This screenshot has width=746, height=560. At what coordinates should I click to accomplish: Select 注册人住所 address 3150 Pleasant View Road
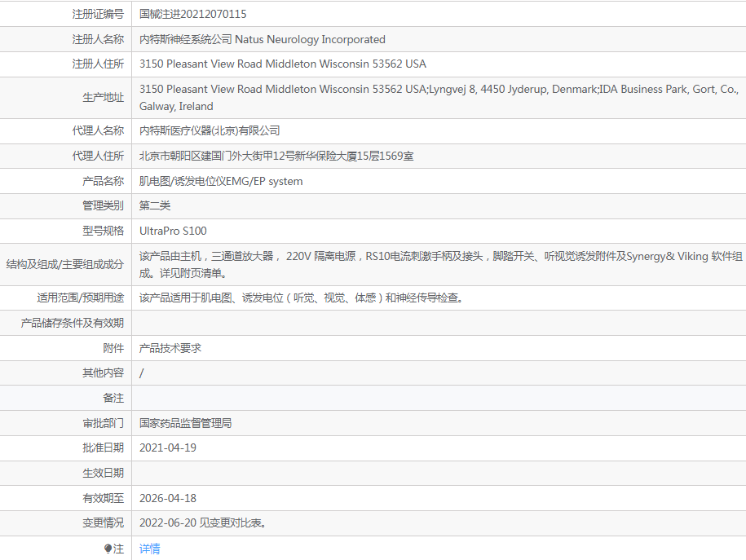point(283,64)
